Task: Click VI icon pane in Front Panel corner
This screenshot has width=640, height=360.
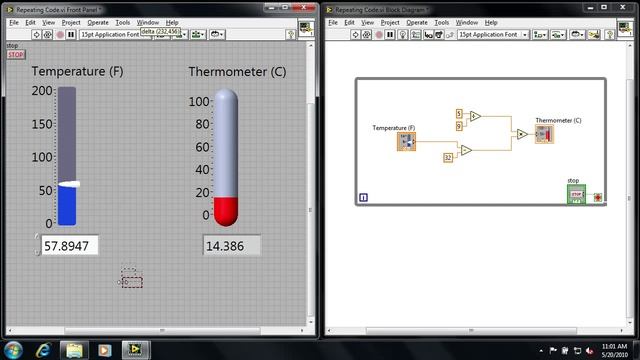Action: 306,28
